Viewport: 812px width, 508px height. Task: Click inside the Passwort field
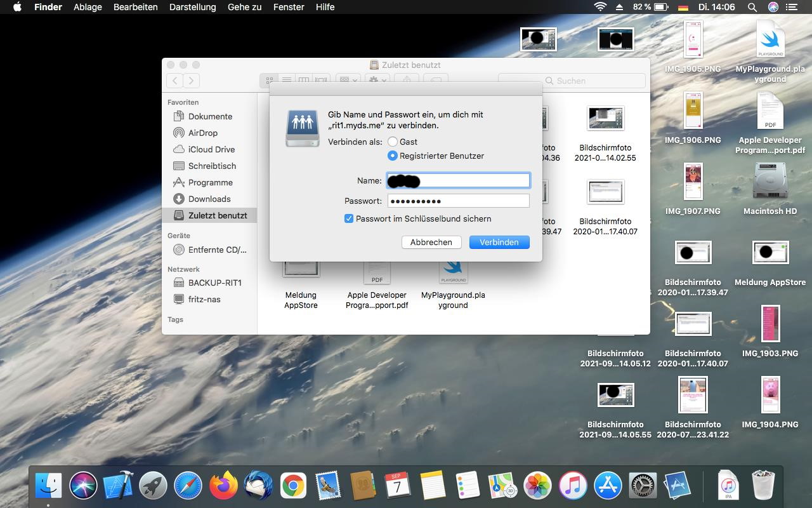(x=458, y=201)
